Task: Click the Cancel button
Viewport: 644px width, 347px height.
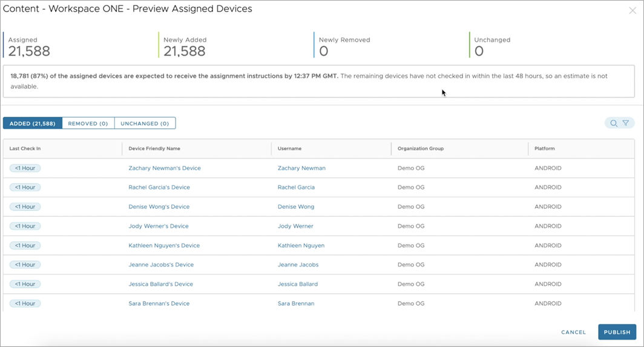Action: [573, 332]
